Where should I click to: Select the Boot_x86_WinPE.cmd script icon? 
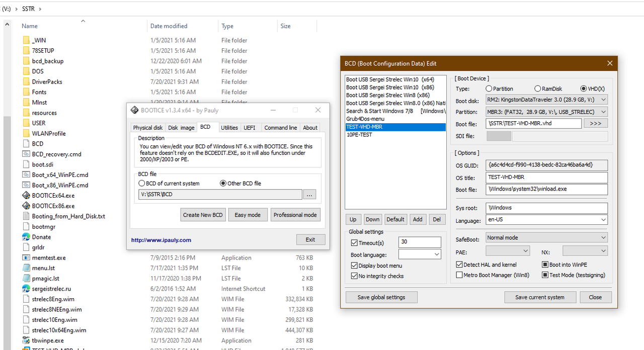pyautogui.click(x=26, y=185)
